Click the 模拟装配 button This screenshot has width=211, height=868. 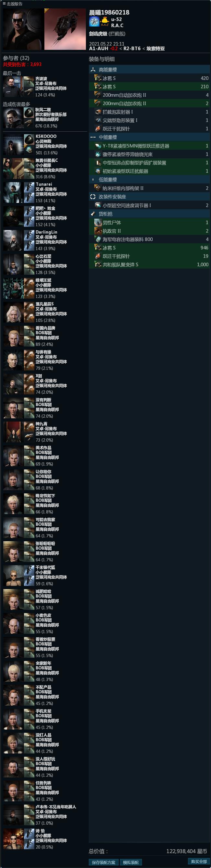click(131, 862)
